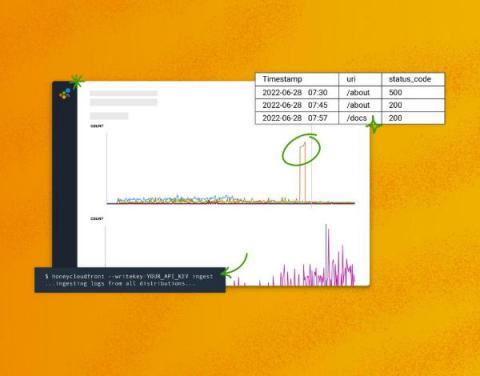The image size is (480, 376).
Task: Click the COUNT label above the upper chart
Action: [x=97, y=126]
